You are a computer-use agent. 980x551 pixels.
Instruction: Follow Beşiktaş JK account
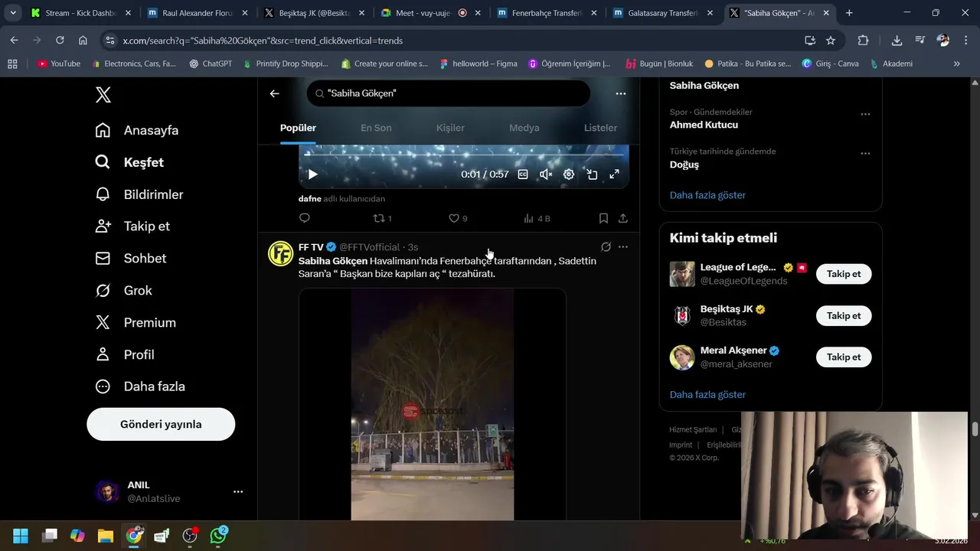point(844,315)
